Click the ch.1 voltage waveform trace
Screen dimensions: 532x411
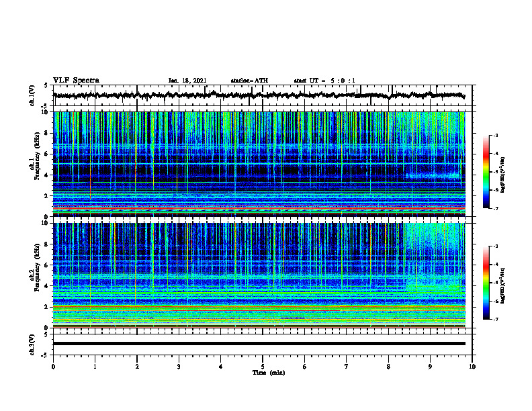[259, 95]
